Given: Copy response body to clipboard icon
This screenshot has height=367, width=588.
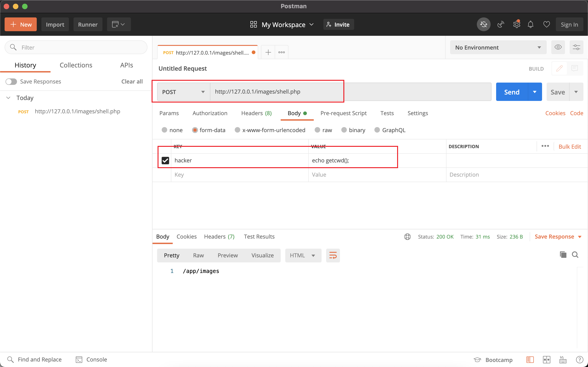Looking at the screenshot, I should [563, 255].
